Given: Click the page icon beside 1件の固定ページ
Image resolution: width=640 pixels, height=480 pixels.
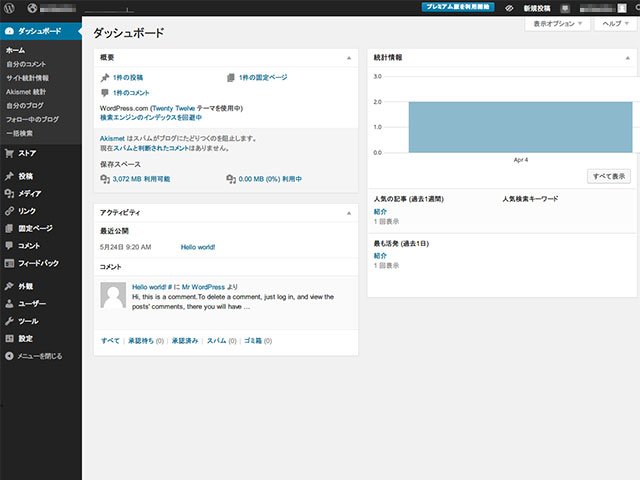Looking at the screenshot, I should coord(231,78).
